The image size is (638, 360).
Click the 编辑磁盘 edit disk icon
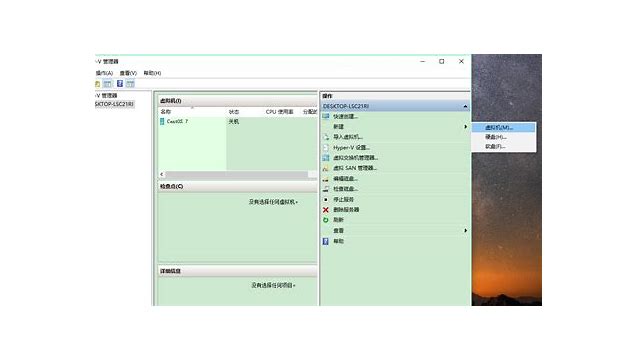click(x=326, y=179)
